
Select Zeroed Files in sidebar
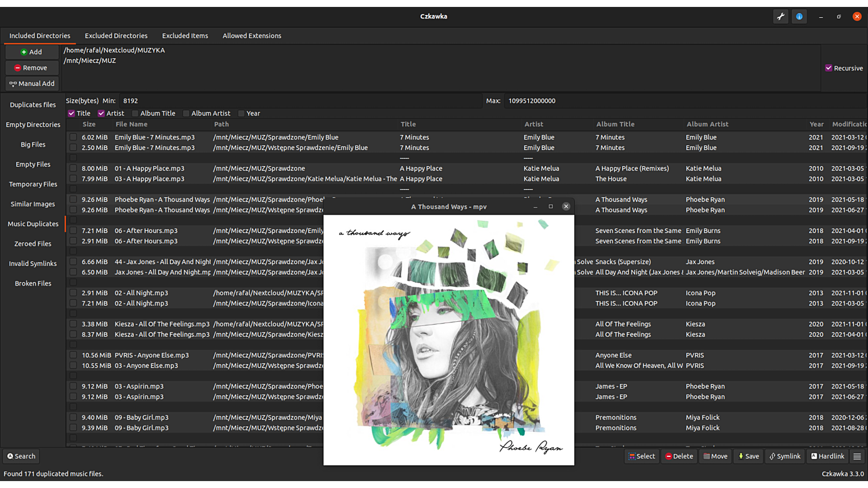pos(33,244)
